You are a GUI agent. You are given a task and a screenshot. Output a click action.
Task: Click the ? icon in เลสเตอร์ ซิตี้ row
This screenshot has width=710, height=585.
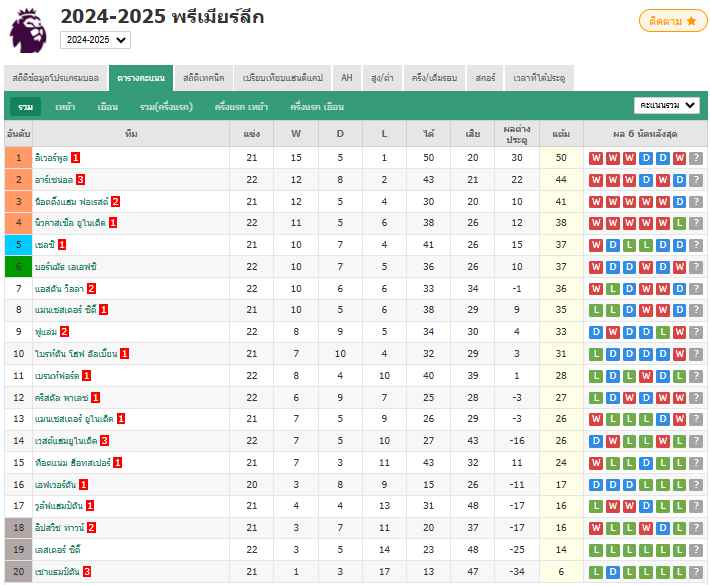tap(696, 550)
